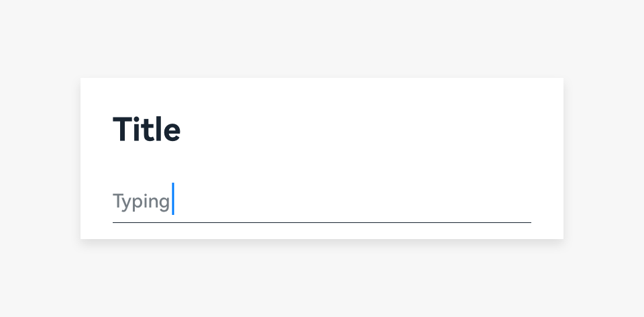This screenshot has height=317, width=644.
Task: Click the gray background right of the card
Action: pos(604,158)
